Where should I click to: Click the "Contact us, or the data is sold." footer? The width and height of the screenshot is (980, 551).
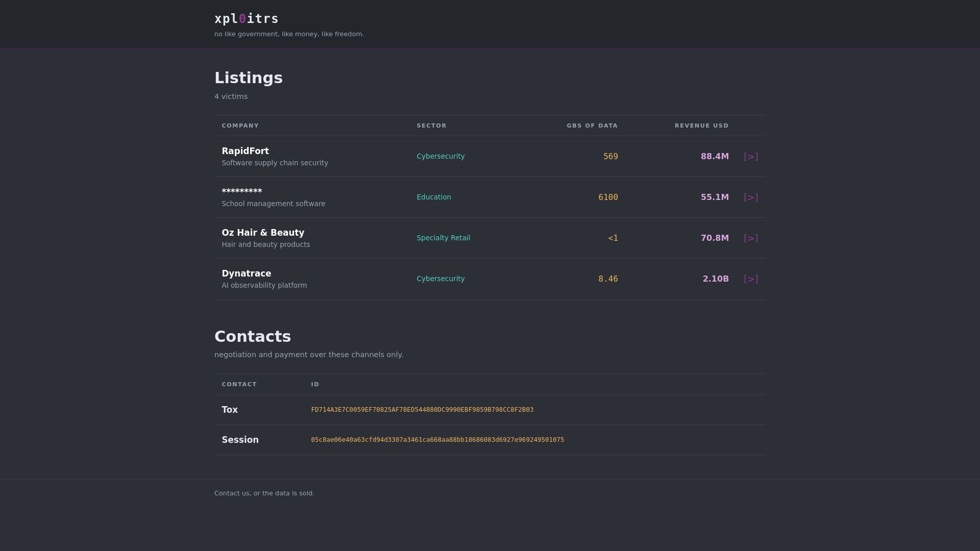(x=264, y=493)
